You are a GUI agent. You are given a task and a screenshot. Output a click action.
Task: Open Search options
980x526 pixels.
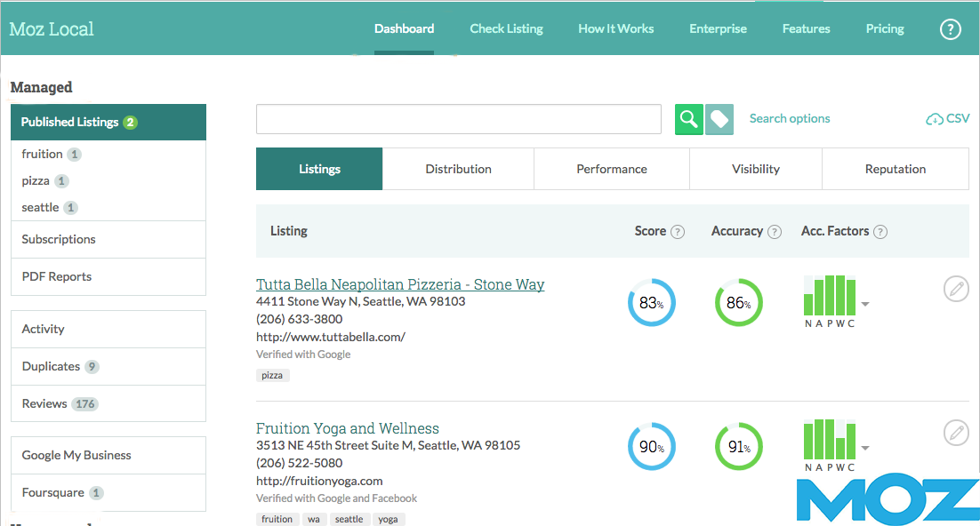790,118
